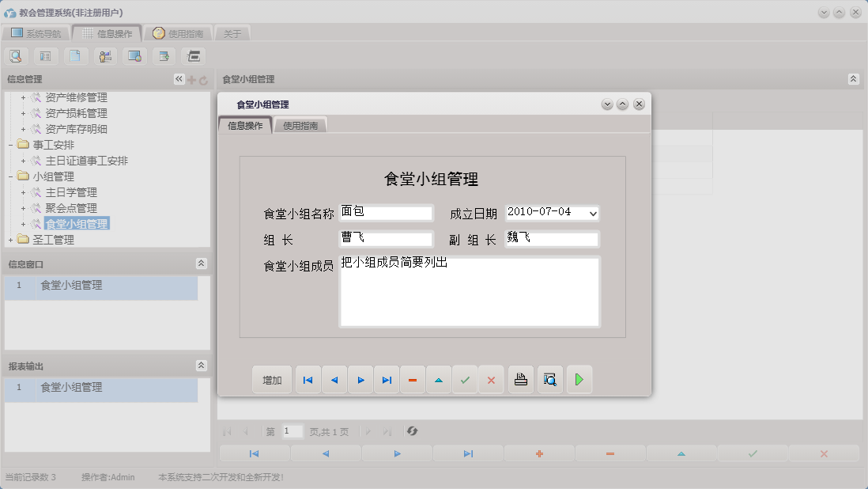Click the green checkmark save icon in dialog

[465, 380]
